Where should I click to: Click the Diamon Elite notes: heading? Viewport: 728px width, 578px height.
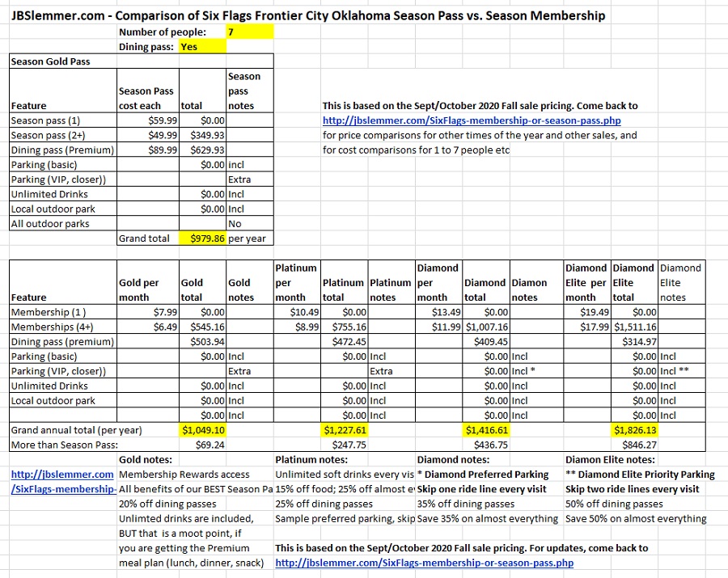[x=610, y=460]
